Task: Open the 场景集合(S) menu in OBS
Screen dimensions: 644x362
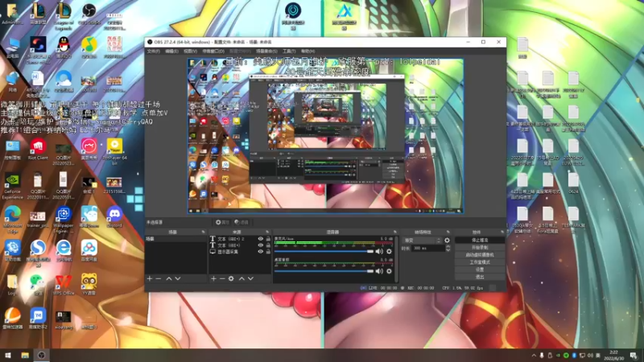Action: coord(266,51)
